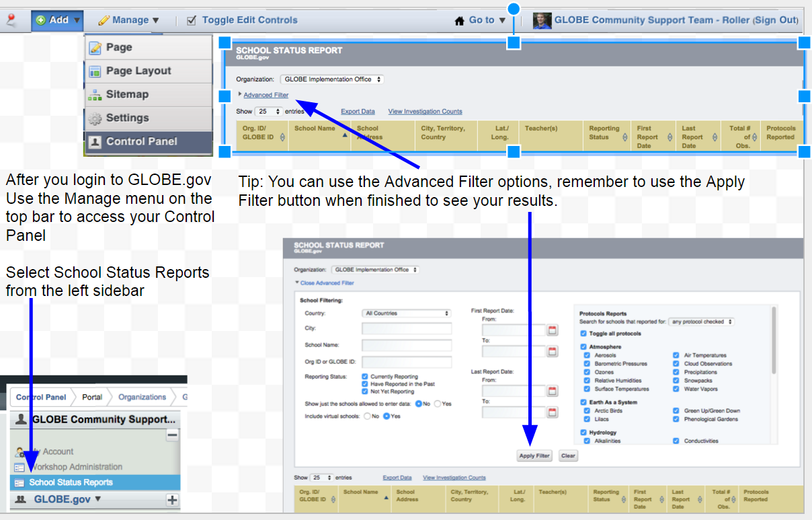
Task: Toggle Have Reported in the Past checkbox
Action: [364, 384]
